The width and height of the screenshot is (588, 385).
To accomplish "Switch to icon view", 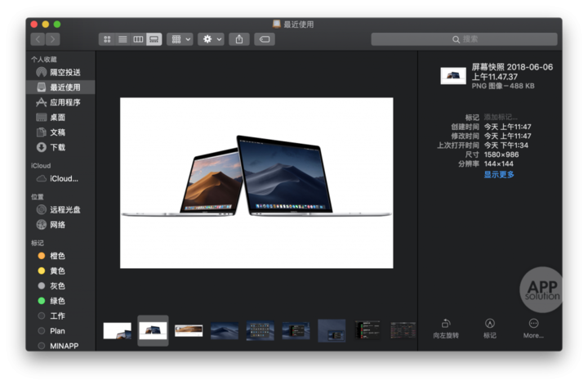I will pyautogui.click(x=107, y=39).
